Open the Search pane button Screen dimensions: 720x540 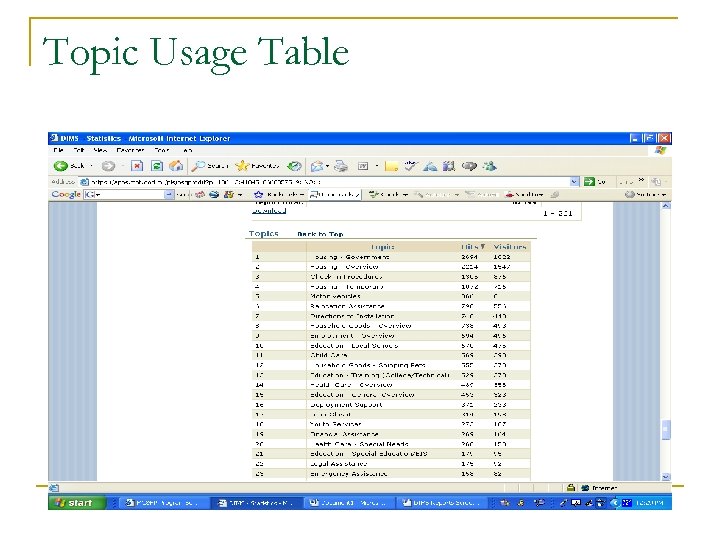210,166
